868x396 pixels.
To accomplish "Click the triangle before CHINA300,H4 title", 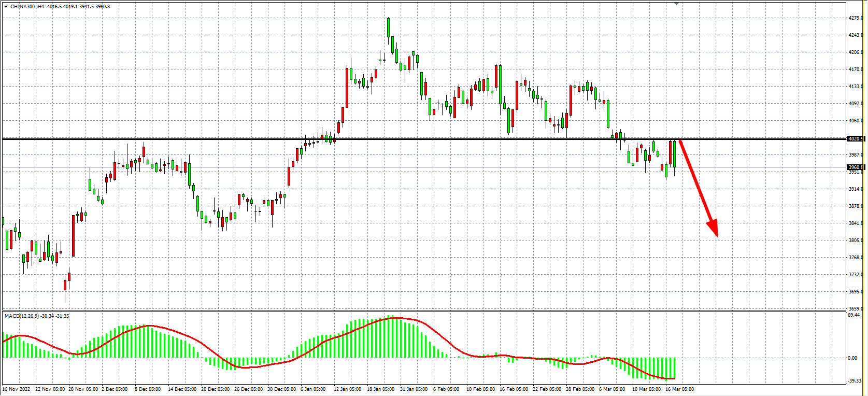I will pyautogui.click(x=6, y=7).
